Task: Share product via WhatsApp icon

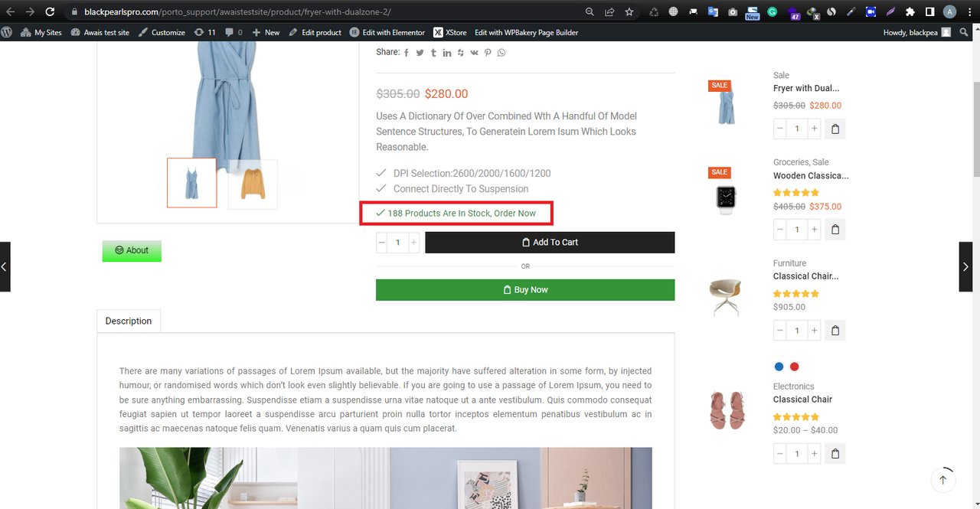Action: pyautogui.click(x=501, y=53)
